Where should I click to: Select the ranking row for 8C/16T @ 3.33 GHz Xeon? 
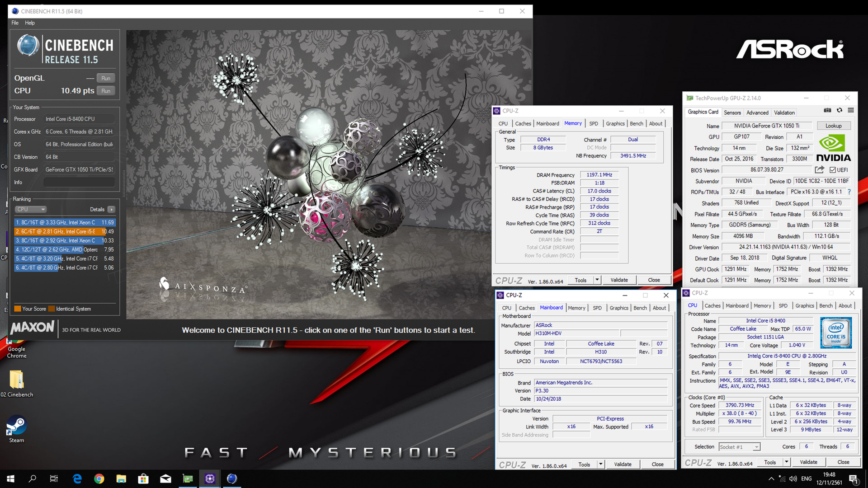click(65, 222)
